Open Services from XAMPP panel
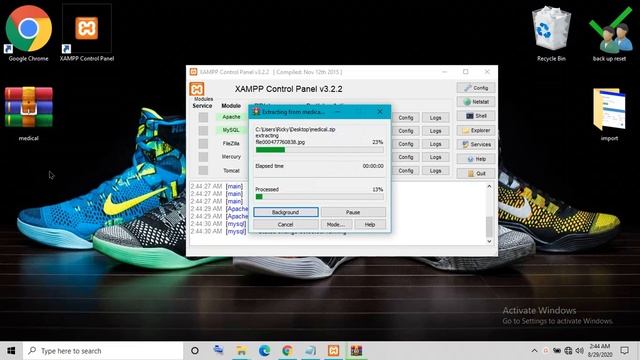This screenshot has height=360, width=640. pos(476,144)
